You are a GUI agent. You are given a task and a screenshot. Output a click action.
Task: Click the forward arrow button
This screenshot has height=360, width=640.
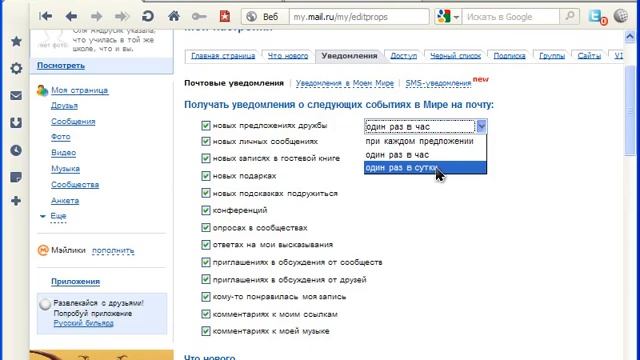96,16
